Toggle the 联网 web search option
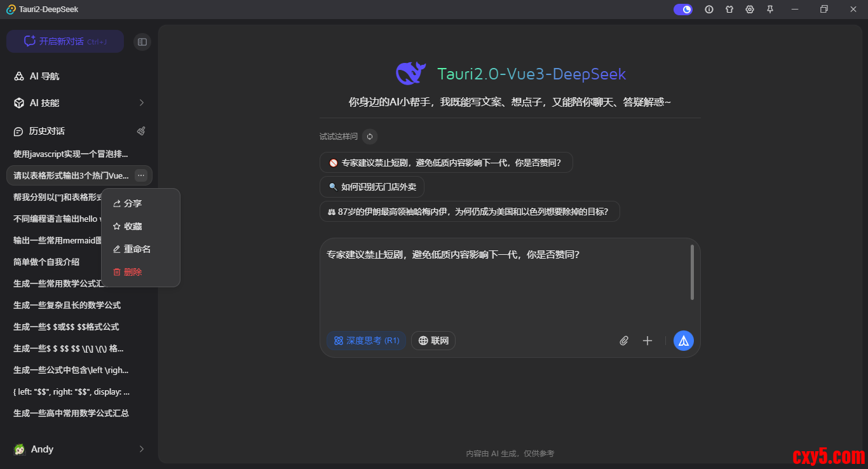This screenshot has width=868, height=469. pos(433,341)
